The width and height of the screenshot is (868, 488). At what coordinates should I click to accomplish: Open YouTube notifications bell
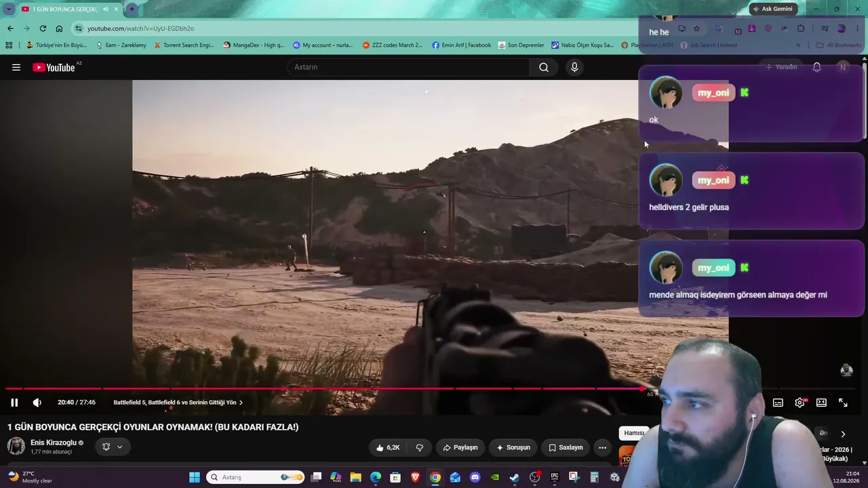(817, 67)
